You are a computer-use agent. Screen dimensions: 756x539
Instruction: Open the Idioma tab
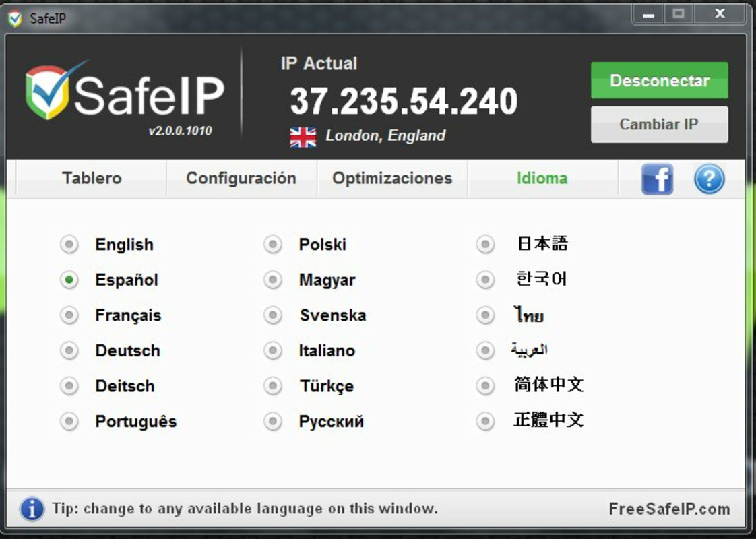click(x=542, y=179)
